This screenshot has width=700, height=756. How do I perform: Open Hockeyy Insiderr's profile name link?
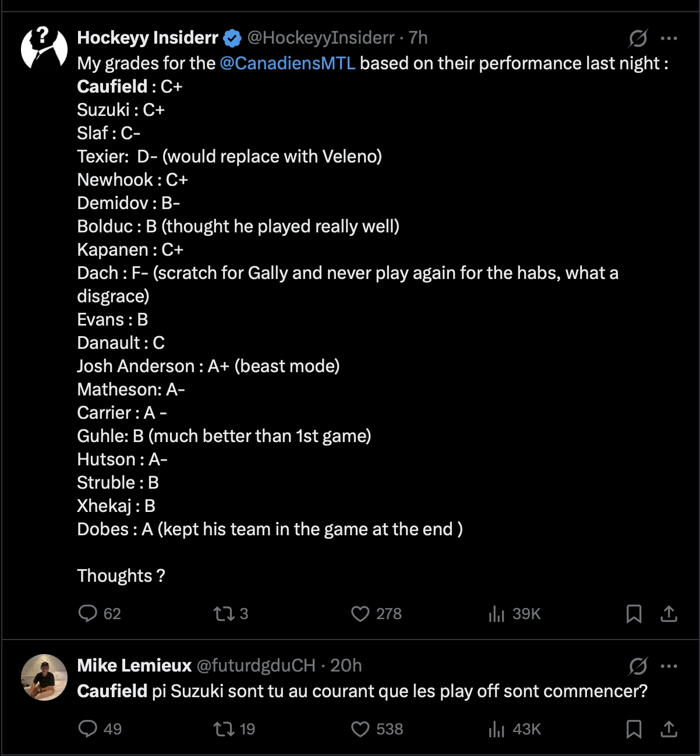pos(147,38)
